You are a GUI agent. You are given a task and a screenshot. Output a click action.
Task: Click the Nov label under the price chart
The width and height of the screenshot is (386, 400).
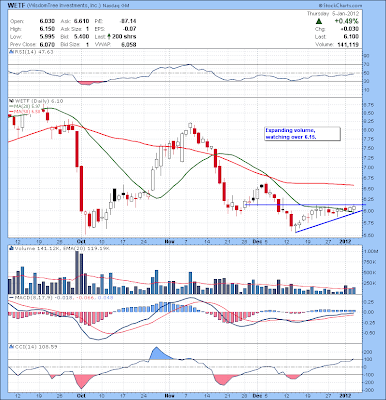(x=170, y=241)
